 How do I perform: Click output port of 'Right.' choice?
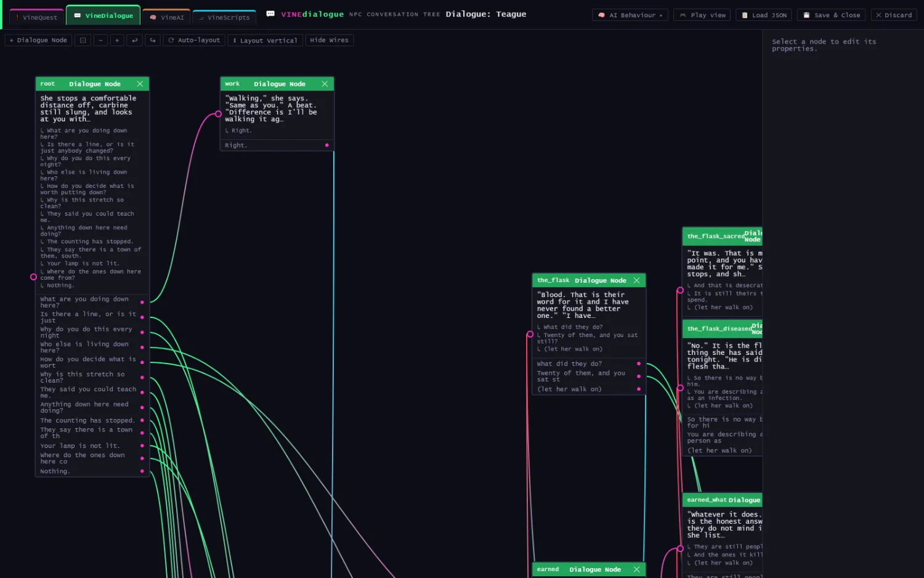pos(326,145)
